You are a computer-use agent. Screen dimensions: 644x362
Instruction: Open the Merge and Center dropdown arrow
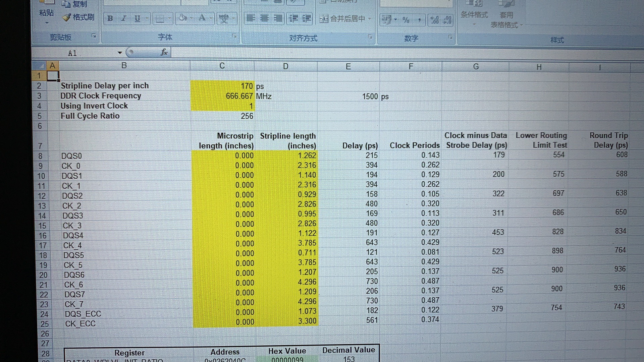tap(370, 18)
